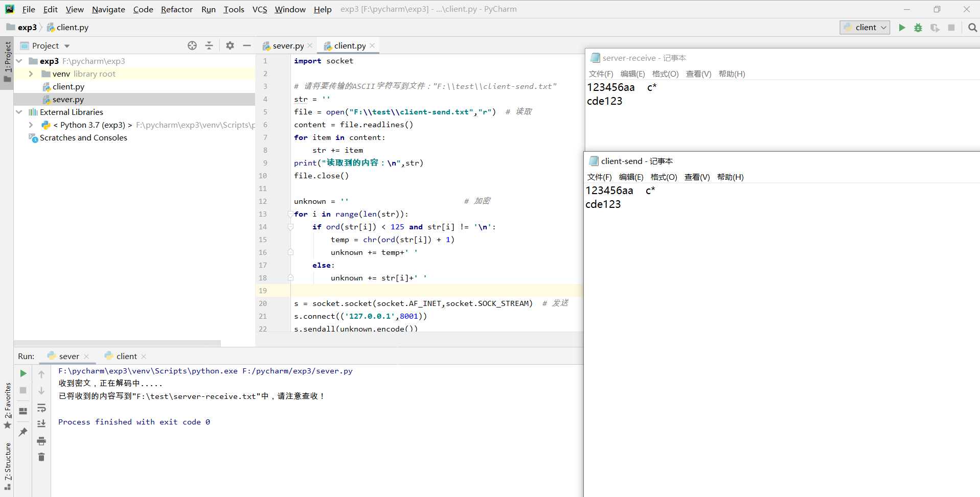This screenshot has width=980, height=497.
Task: Open 查看(V) menu in client-send Notepad
Action: point(697,177)
